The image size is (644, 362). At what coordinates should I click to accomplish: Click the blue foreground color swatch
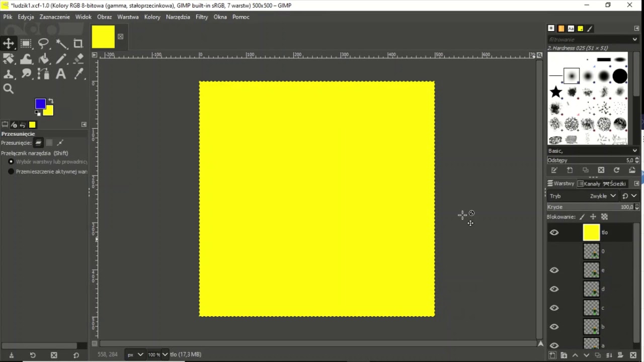[x=40, y=104]
